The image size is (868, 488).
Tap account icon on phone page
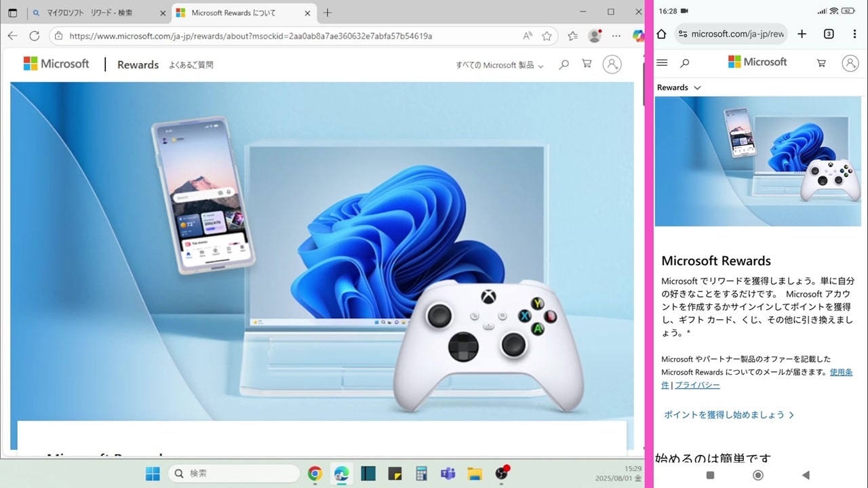click(850, 62)
